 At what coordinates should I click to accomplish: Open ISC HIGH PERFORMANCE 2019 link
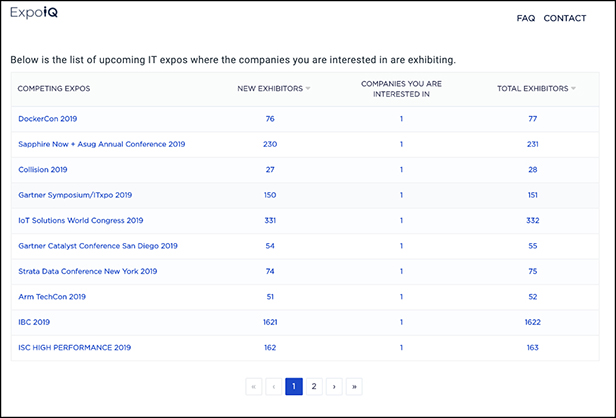pos(75,347)
